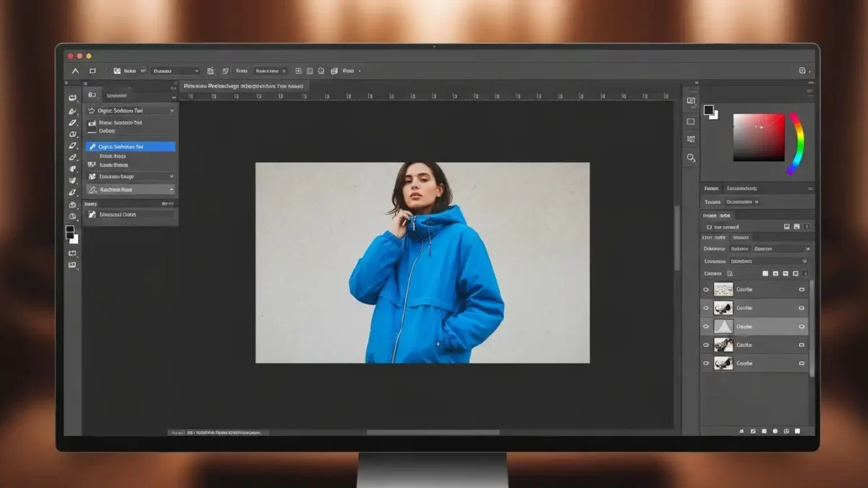868x488 pixels.
Task: Toggle visibility of the bottom layer
Action: click(x=705, y=363)
